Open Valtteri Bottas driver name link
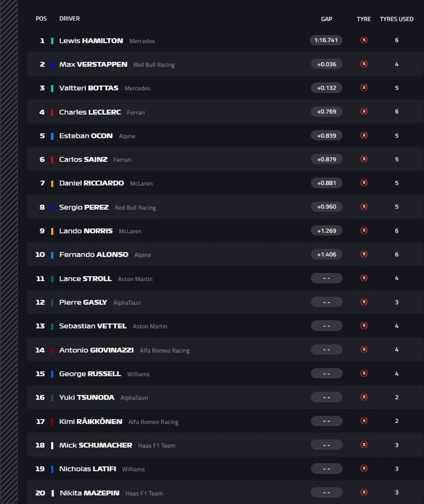Image resolution: width=424 pixels, height=504 pixels. (x=89, y=88)
